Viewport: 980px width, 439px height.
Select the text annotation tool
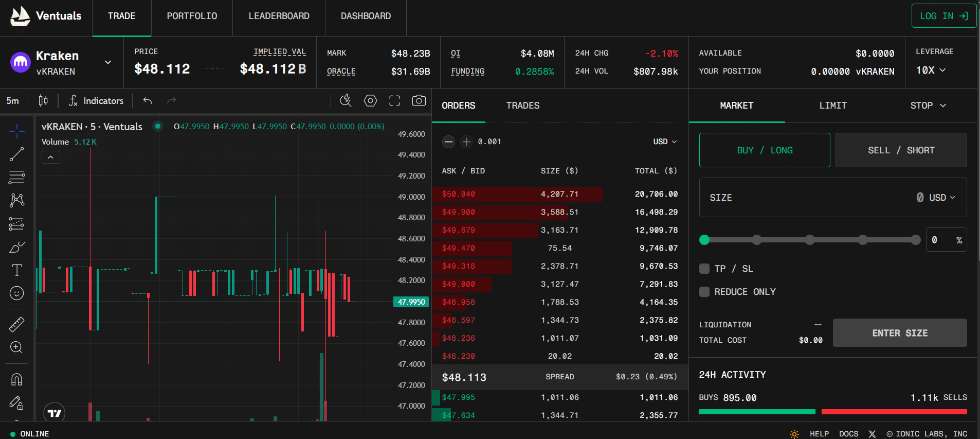[16, 270]
